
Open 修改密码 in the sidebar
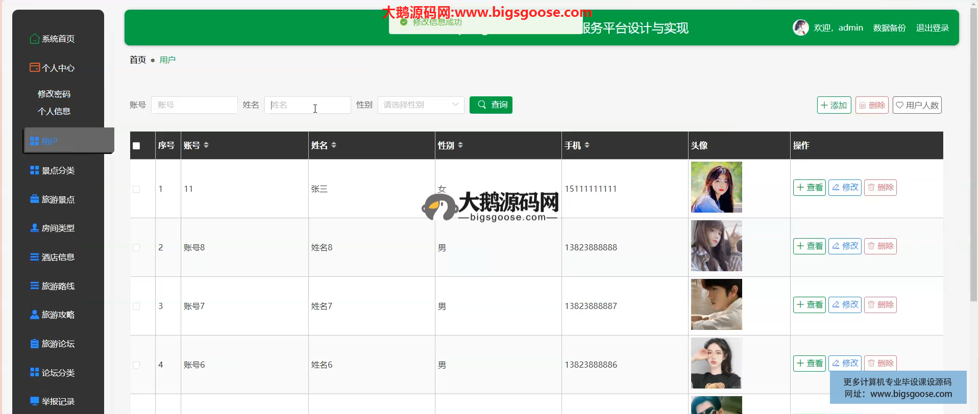coord(54,94)
